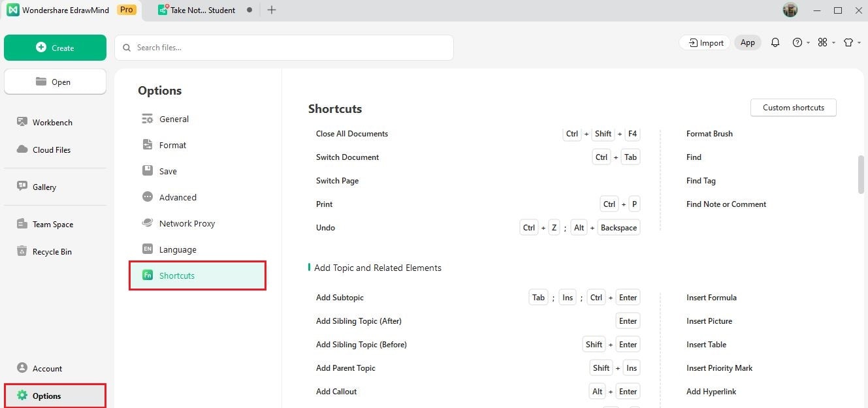This screenshot has width=868, height=408.
Task: Click the Add Subtopic shortcut row
Action: (x=478, y=298)
